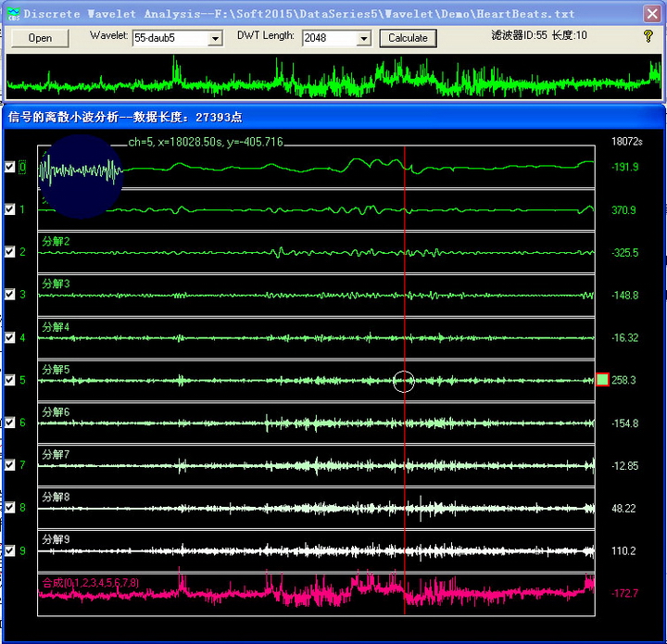Uncheck the channel 1 checkbox
Viewport: 667px width, 644px height.
[x=10, y=210]
